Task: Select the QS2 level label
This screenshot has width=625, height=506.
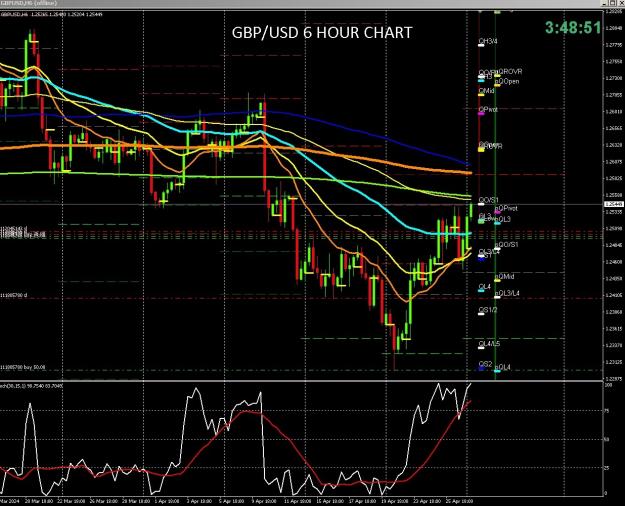Action: (485, 364)
